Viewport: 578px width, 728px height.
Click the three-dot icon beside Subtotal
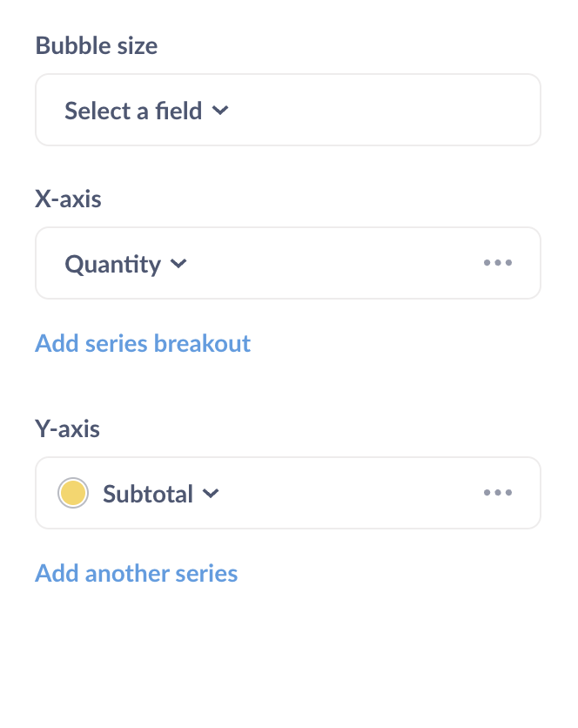(x=498, y=492)
